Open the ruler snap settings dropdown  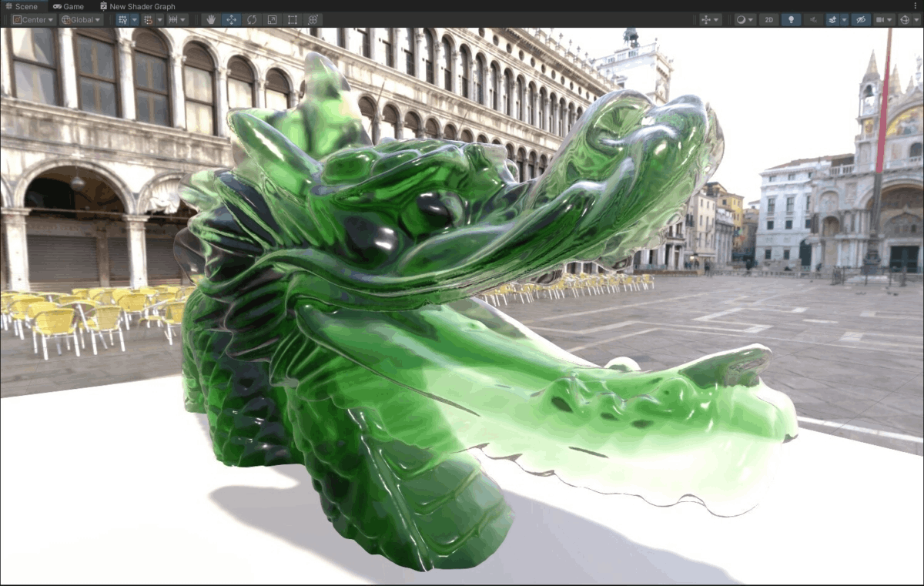pyautogui.click(x=177, y=20)
